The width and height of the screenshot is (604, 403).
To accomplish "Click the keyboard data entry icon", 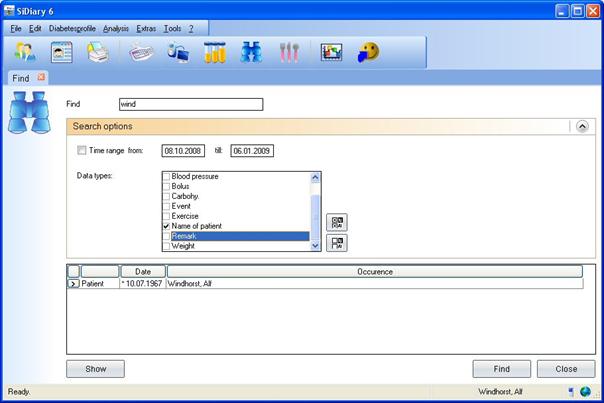I will pos(140,53).
